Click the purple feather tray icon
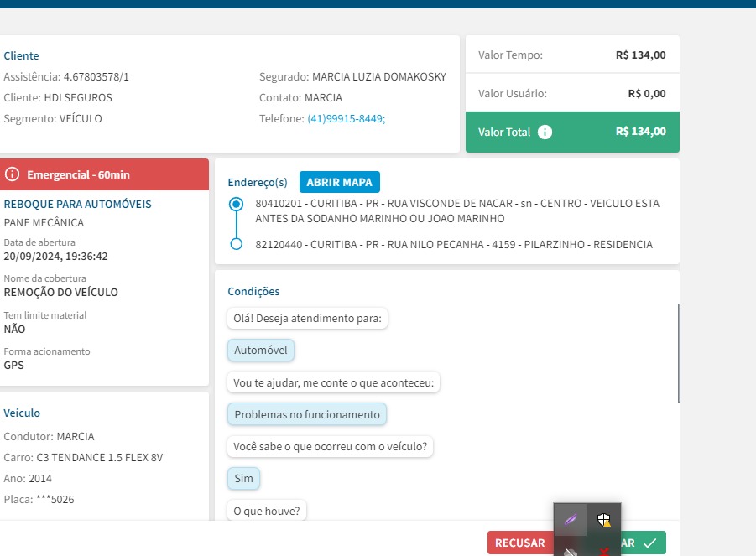This screenshot has height=556, width=756. [571, 520]
